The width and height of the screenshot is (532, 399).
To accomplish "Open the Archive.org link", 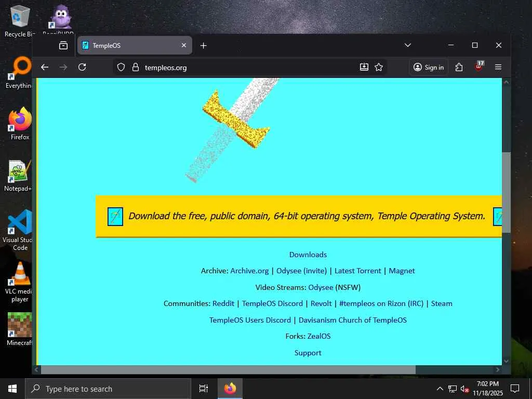I will point(249,271).
